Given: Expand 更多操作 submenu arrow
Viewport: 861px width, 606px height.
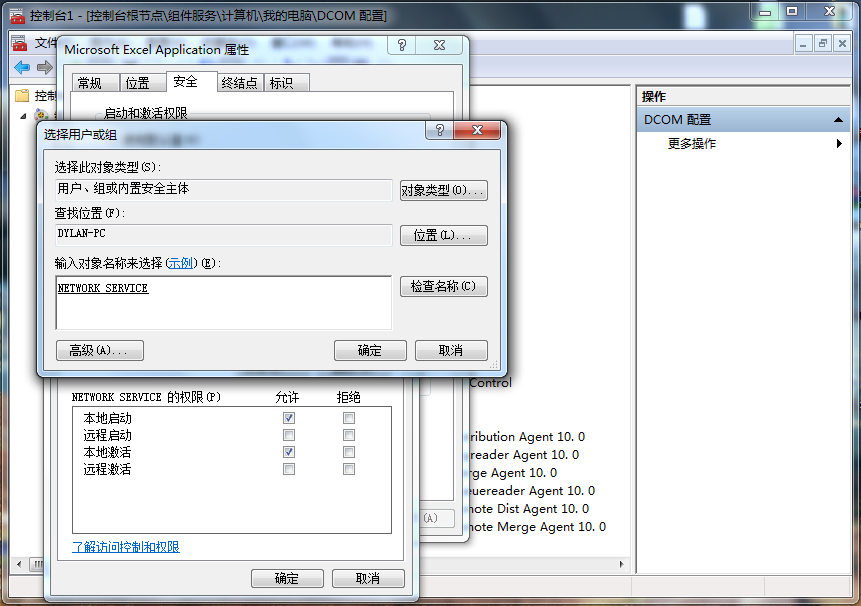Looking at the screenshot, I should click(x=839, y=144).
